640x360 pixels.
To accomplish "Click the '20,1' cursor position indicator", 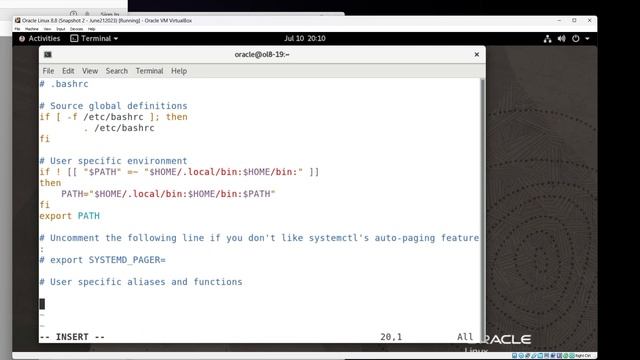I will pos(391,337).
